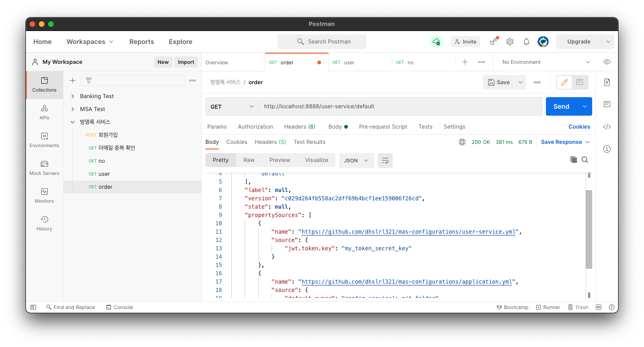This screenshot has height=347, width=644.
Task: Expand the MSA Test collection
Action: click(73, 109)
